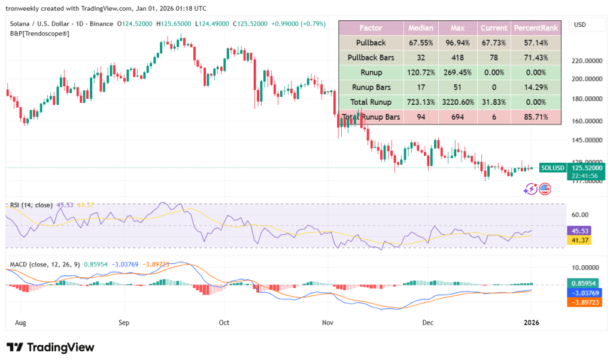Click the Oct time axis label
Screen dimensions: 613x364
click(x=224, y=323)
